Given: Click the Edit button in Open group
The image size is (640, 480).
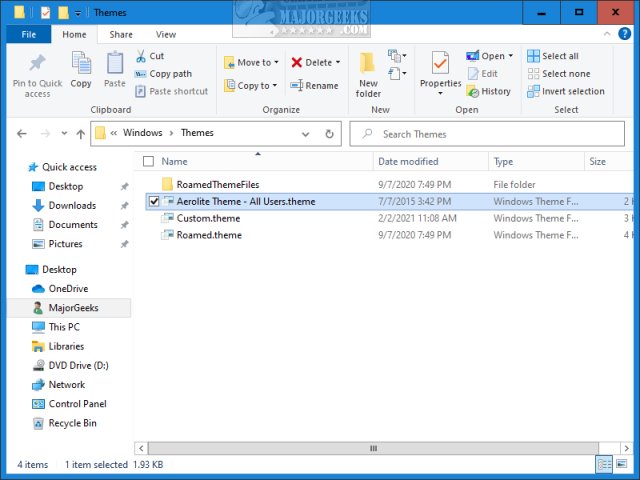Looking at the screenshot, I should click(x=483, y=74).
